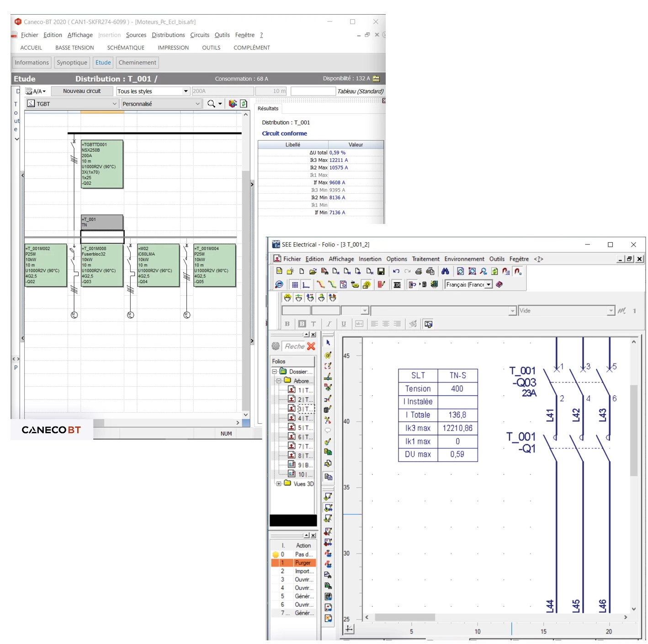648x644 pixels.
Task: Click the Save icon in SEE Electrical toolbar
Action: coord(381,271)
